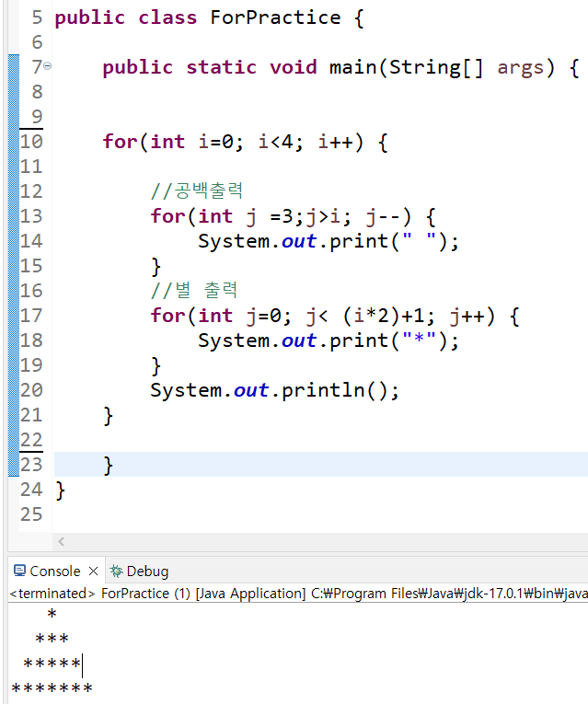588x704 pixels.
Task: Click the highlighted closing brace on line 23
Action: [x=109, y=466]
